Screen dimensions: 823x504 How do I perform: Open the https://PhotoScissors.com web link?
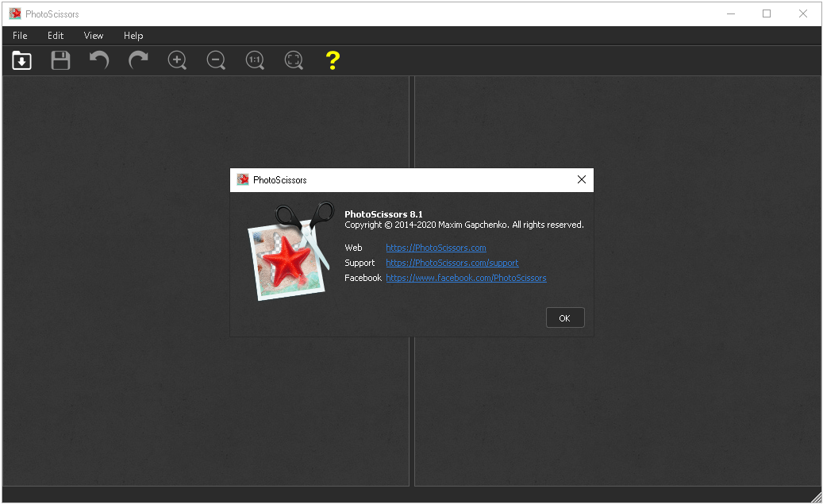tap(436, 248)
